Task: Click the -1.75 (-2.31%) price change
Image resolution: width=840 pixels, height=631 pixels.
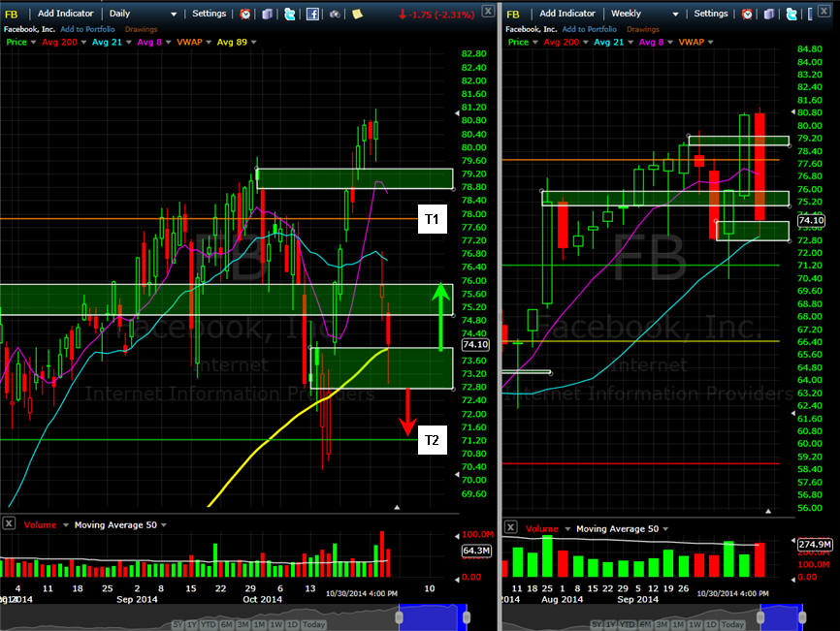Action: pyautogui.click(x=436, y=15)
